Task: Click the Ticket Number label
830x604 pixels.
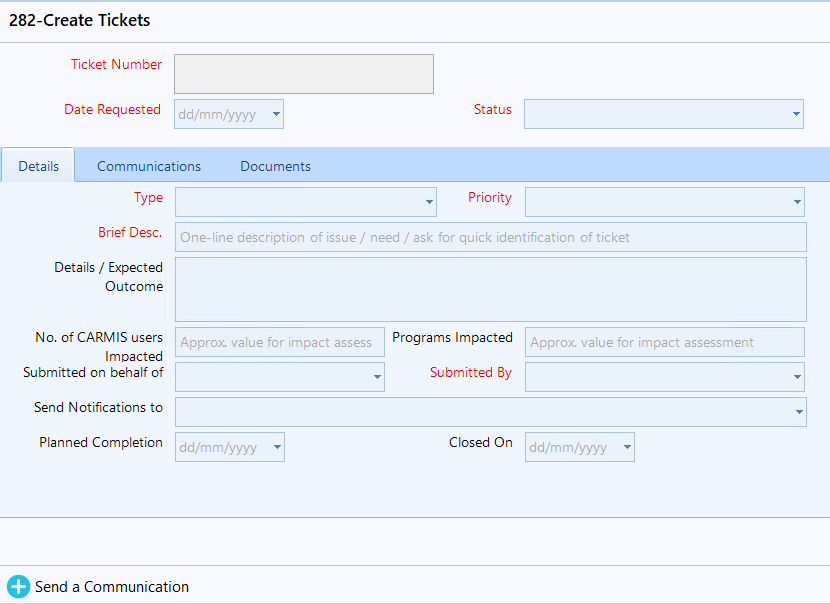Action: tap(116, 64)
